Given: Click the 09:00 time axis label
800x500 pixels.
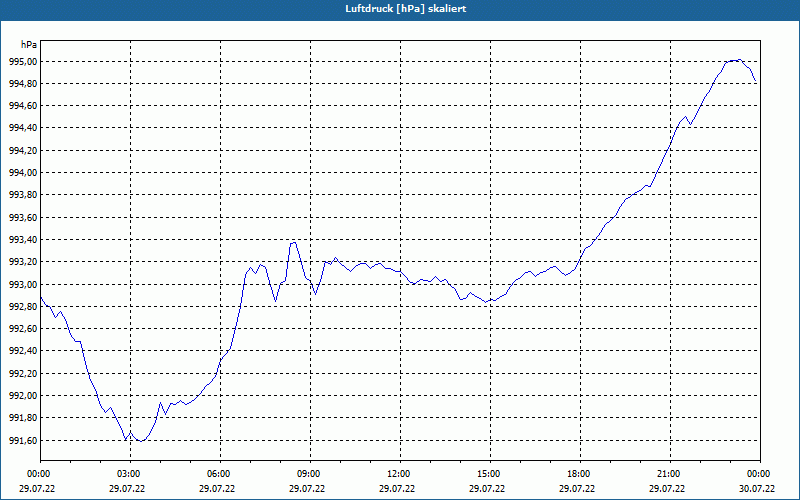Looking at the screenshot, I should (310, 474).
